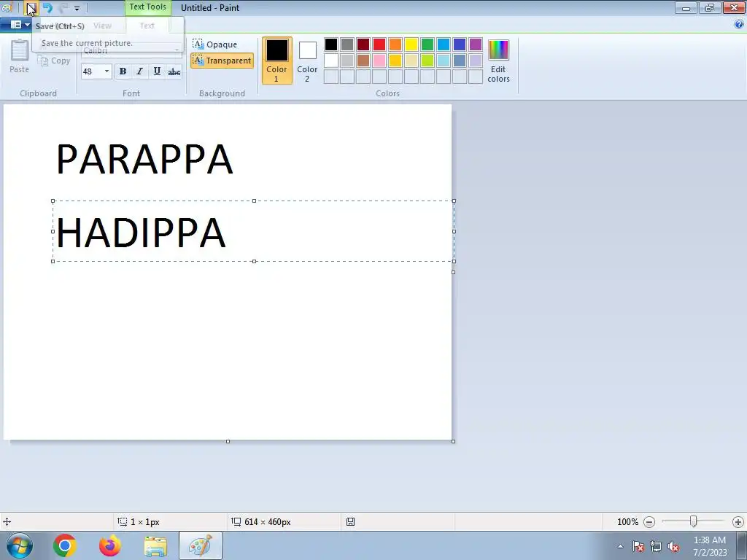Click the Action Center flag tray icon
This screenshot has height=560, width=747.
638,546
